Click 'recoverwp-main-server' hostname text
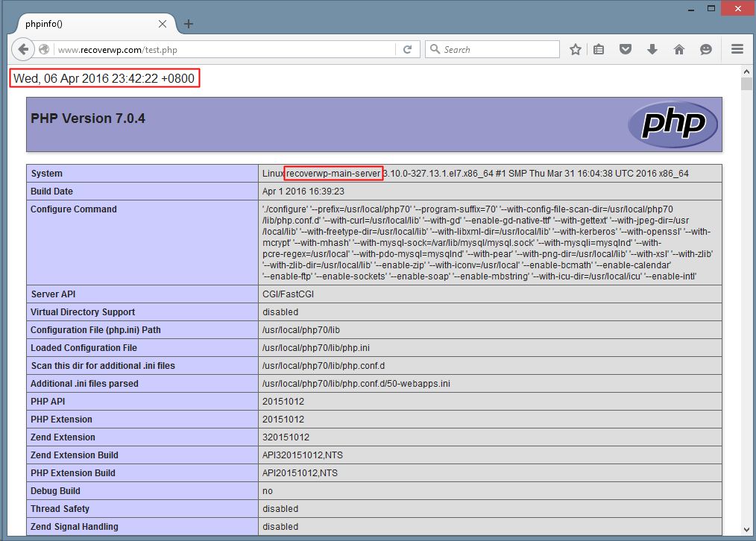 click(333, 174)
